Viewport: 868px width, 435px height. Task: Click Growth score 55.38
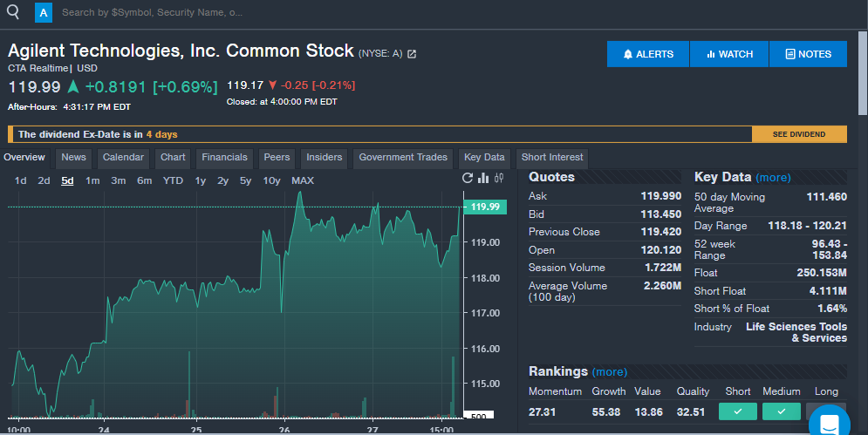coord(606,412)
